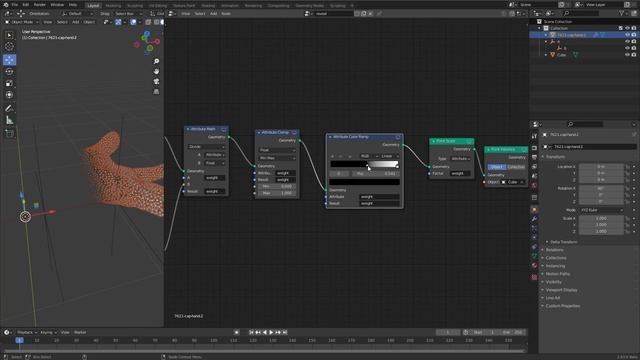Viewport: 640px width, 360px height.
Task: Open the Window menu
Action: 57,4
